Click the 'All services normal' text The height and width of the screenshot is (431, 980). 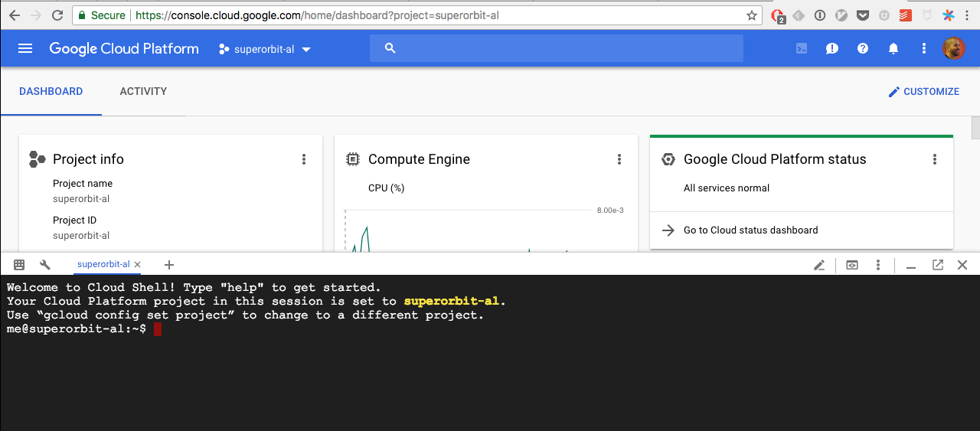tap(727, 188)
